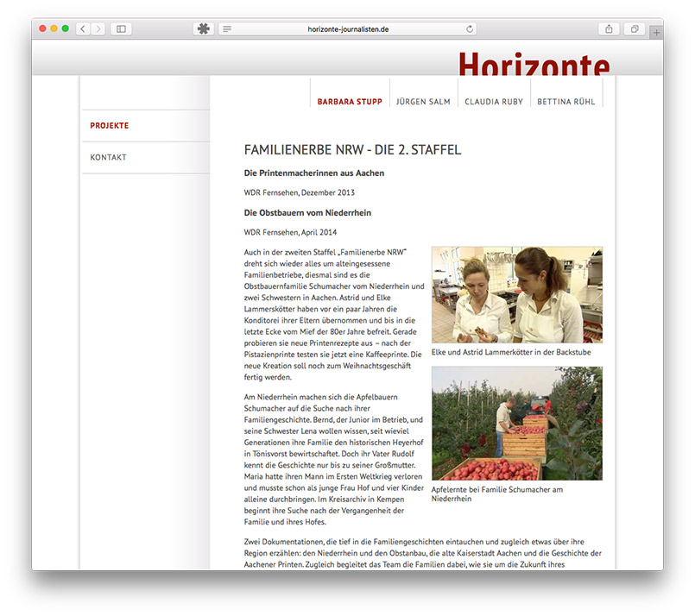Click the green fullscreen window button
This screenshot has width=695, height=616.
pos(65,28)
